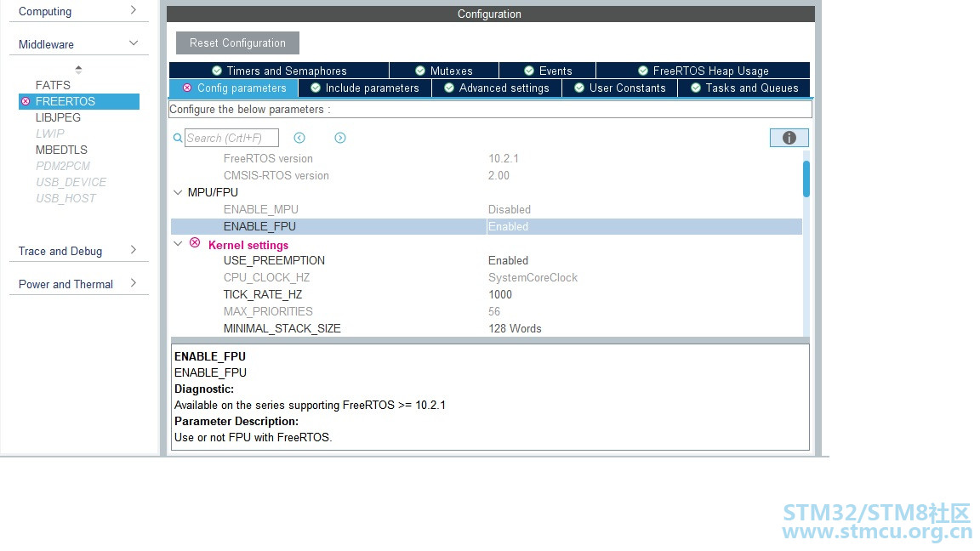Open ENABLE_FPU value dropdown showing Enabled
Viewport: 980px width, 551px height.
pyautogui.click(x=644, y=227)
